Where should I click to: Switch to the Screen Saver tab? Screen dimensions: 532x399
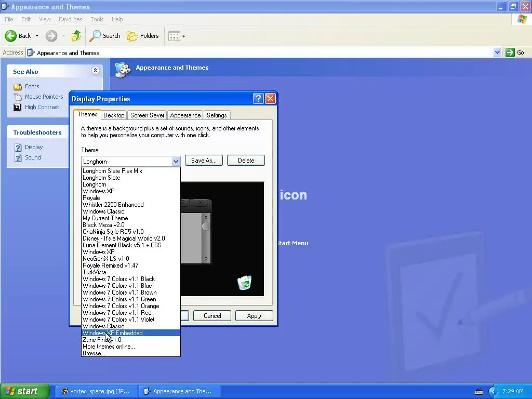coord(147,115)
